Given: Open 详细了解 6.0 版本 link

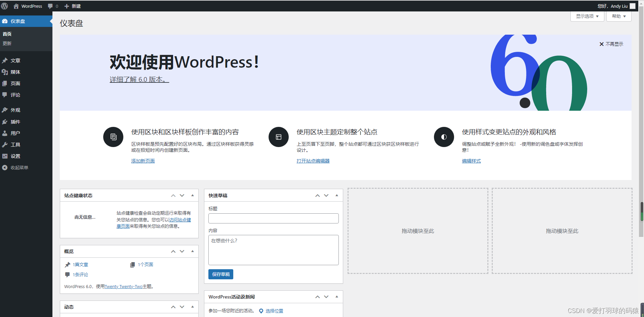Looking at the screenshot, I should [139, 79].
